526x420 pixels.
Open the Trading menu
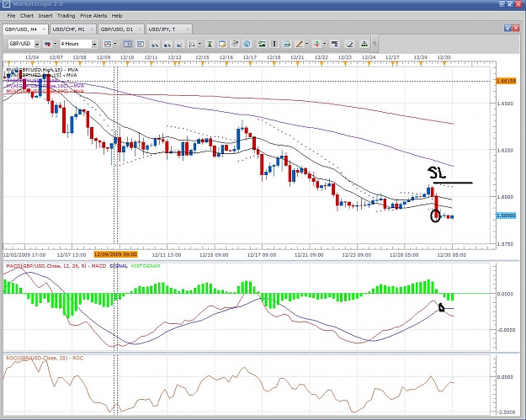66,16
